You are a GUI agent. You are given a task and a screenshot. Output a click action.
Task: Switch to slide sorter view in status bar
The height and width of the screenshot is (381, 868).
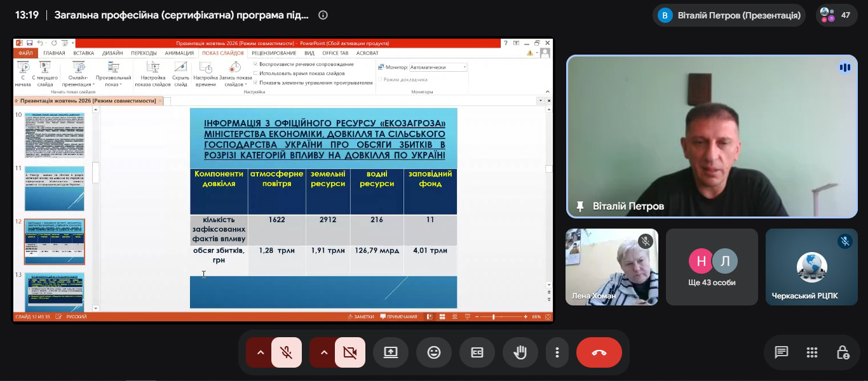pos(441,316)
